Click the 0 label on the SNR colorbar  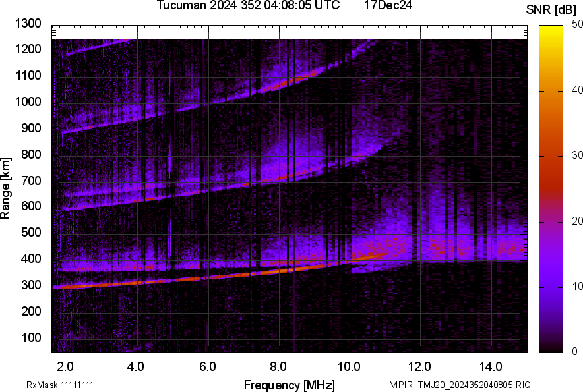point(575,351)
